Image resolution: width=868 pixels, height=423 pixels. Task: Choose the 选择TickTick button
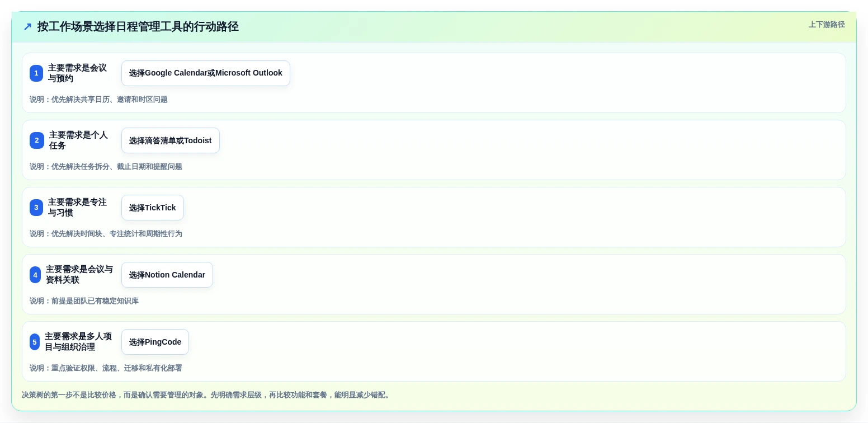click(153, 208)
